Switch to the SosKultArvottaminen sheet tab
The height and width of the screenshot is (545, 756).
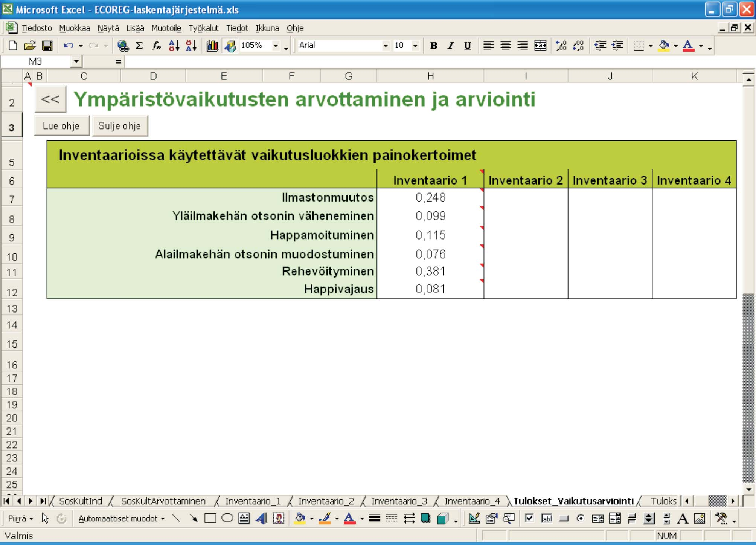163,501
